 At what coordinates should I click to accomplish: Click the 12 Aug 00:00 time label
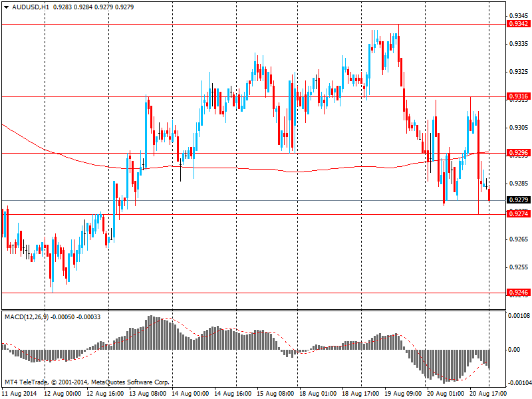point(63,394)
